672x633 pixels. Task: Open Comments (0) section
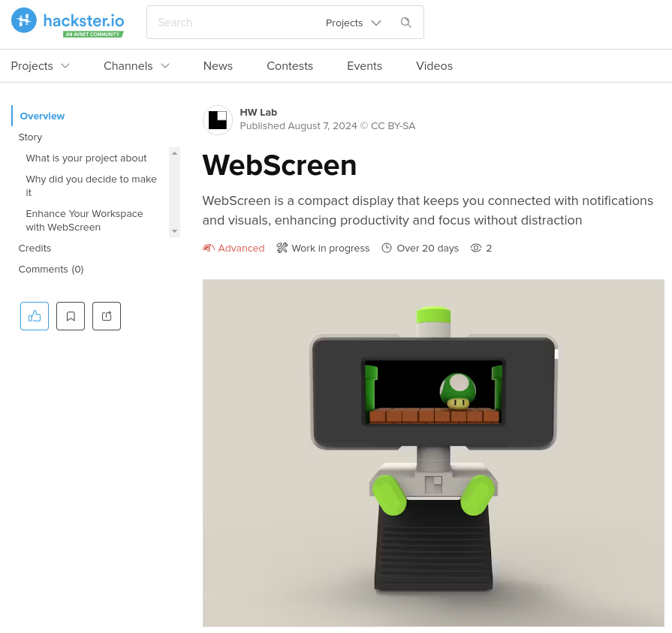[x=51, y=269]
